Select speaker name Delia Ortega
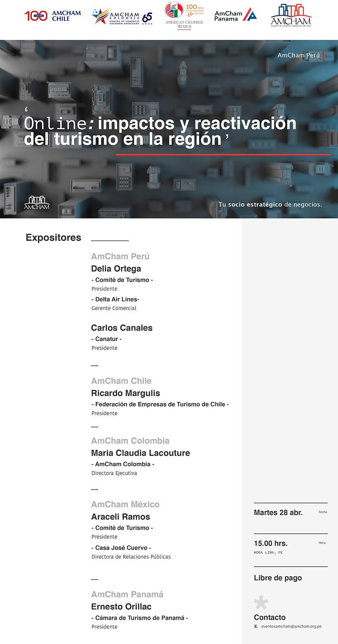Screen dimensions: 338x644 pyautogui.click(x=116, y=269)
